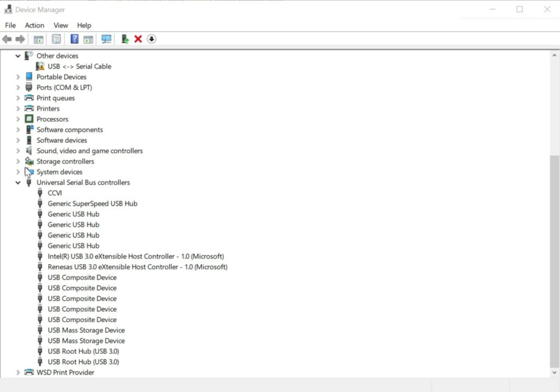Expand the Software devices category
This screenshot has height=392, width=560.
coord(18,140)
